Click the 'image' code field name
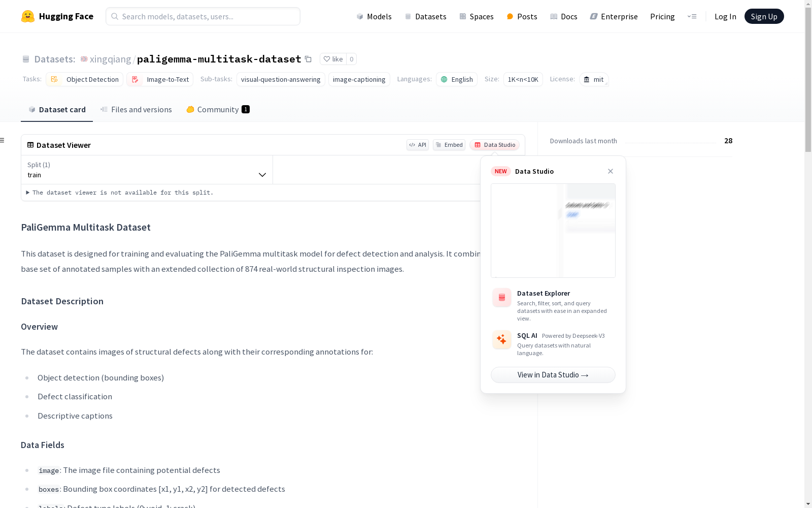This screenshot has width=812, height=508. (x=49, y=470)
